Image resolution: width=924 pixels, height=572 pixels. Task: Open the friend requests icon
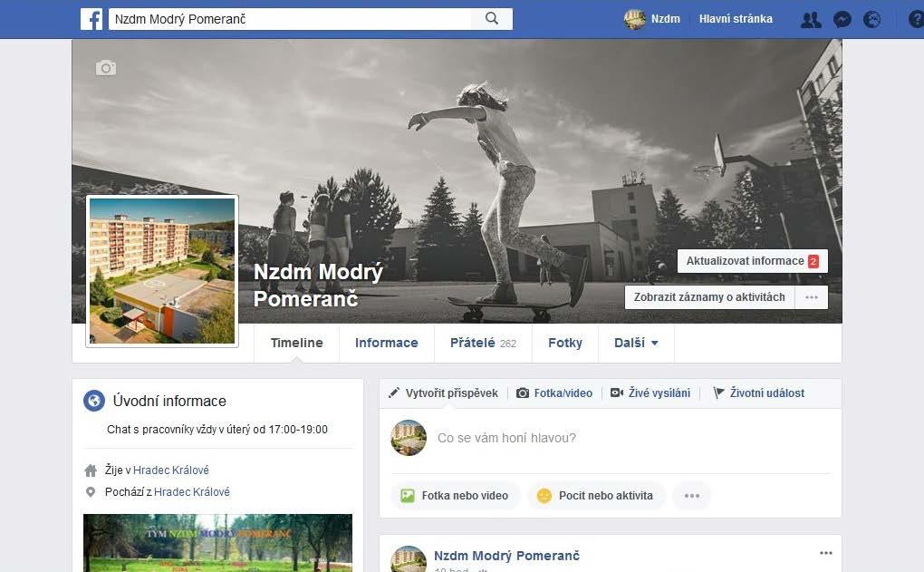pos(811,20)
